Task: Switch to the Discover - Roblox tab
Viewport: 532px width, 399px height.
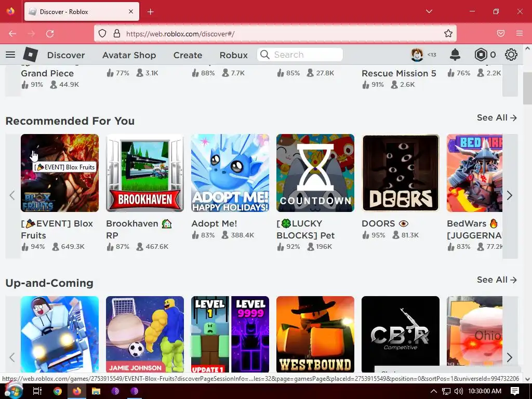Action: (x=82, y=11)
